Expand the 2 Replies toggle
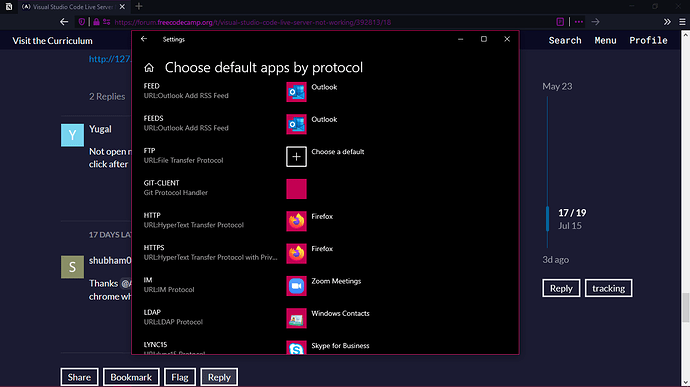The image size is (690, 387). pos(107,96)
